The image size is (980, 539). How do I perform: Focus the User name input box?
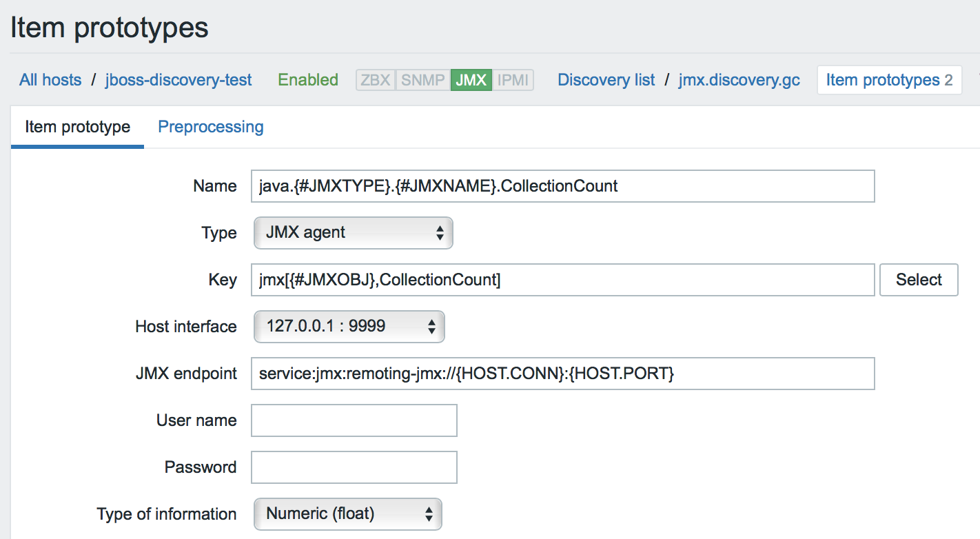(x=354, y=420)
